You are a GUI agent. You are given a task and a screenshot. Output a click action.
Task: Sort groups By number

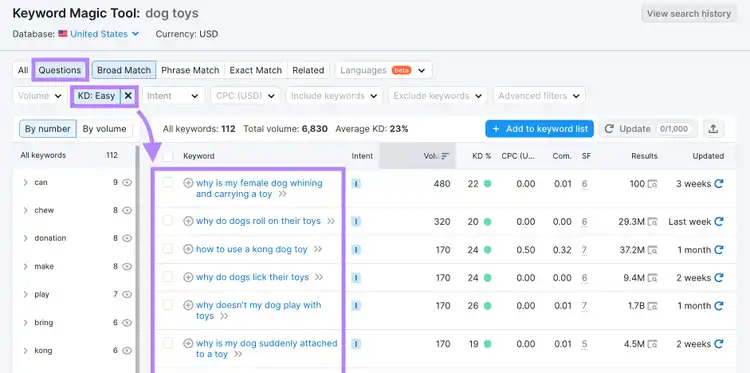tap(47, 129)
